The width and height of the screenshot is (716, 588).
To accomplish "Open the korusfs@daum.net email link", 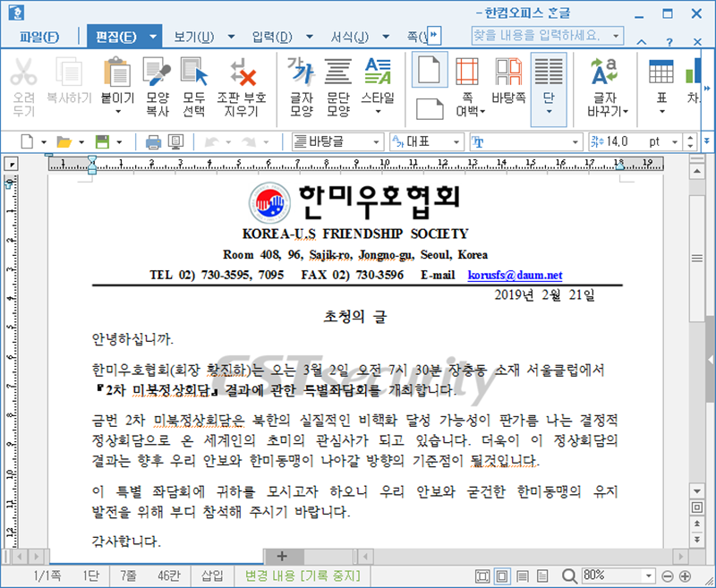I will click(515, 276).
